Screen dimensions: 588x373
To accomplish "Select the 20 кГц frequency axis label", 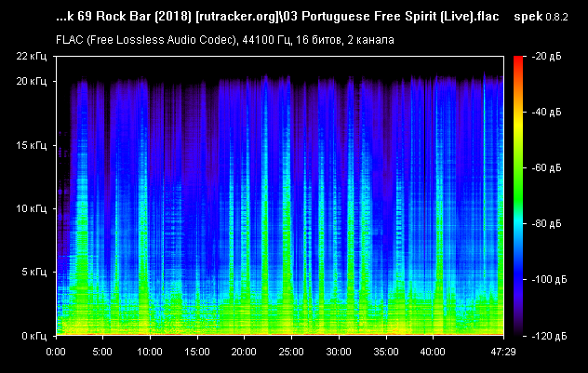I will tap(31, 83).
